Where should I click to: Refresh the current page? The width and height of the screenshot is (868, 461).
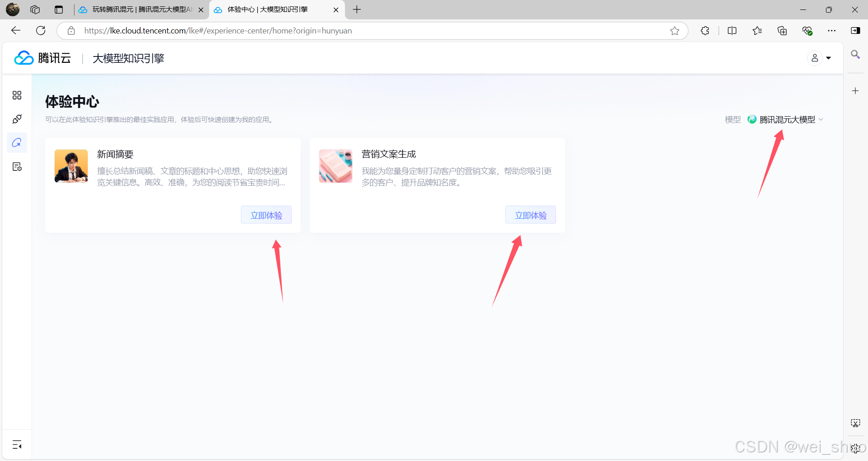tap(41, 30)
